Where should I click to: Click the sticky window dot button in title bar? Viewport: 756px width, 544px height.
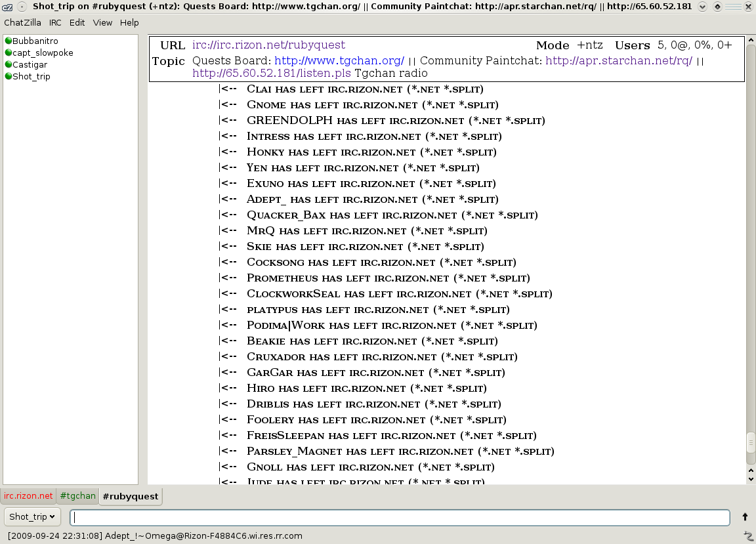pos(21,7)
